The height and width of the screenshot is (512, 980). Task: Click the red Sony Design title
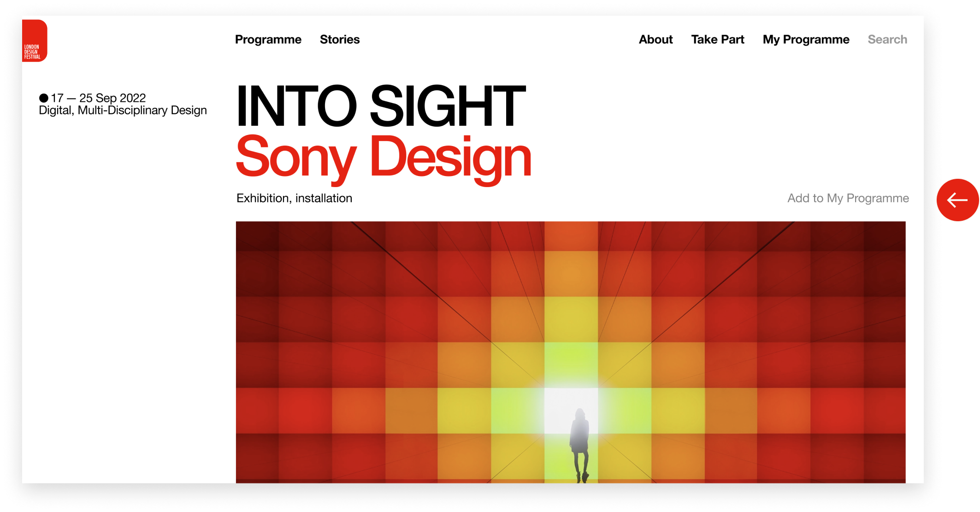[384, 157]
